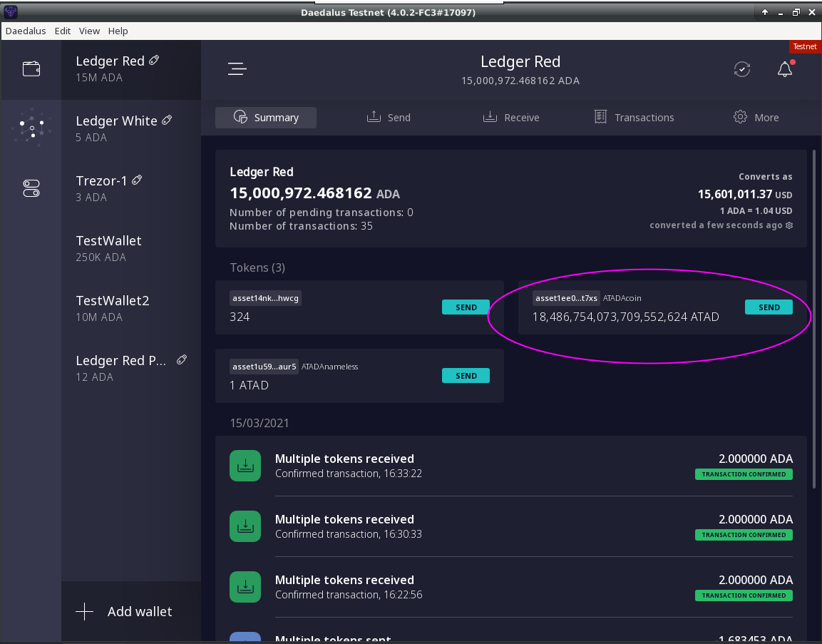
Task: Expand the 16:22:56 Multiple tokens received transaction
Action: coord(511,587)
